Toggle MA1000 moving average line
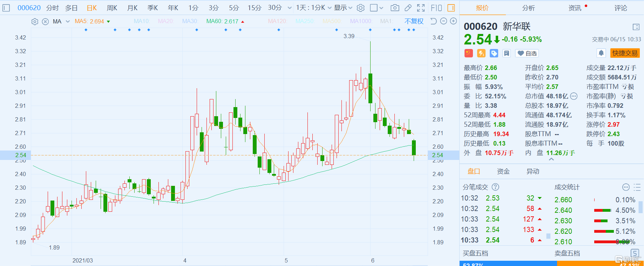Screen dimensions: 644x266 (361, 21)
